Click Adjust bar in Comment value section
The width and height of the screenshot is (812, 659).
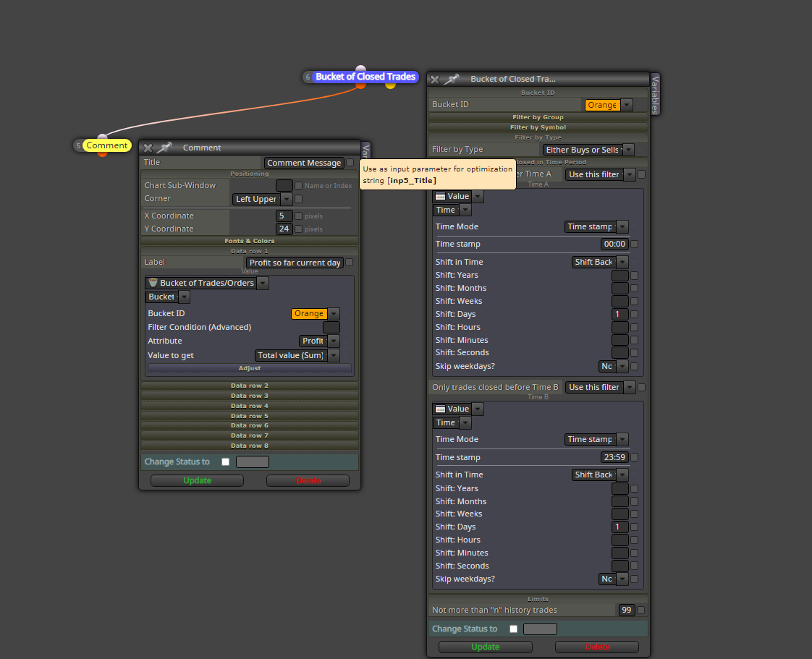point(250,368)
